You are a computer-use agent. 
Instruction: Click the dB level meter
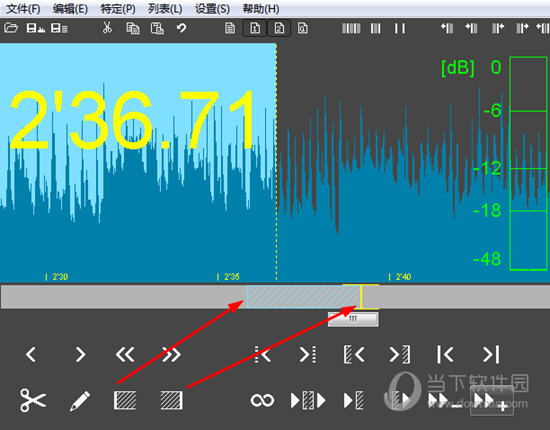click(528, 163)
